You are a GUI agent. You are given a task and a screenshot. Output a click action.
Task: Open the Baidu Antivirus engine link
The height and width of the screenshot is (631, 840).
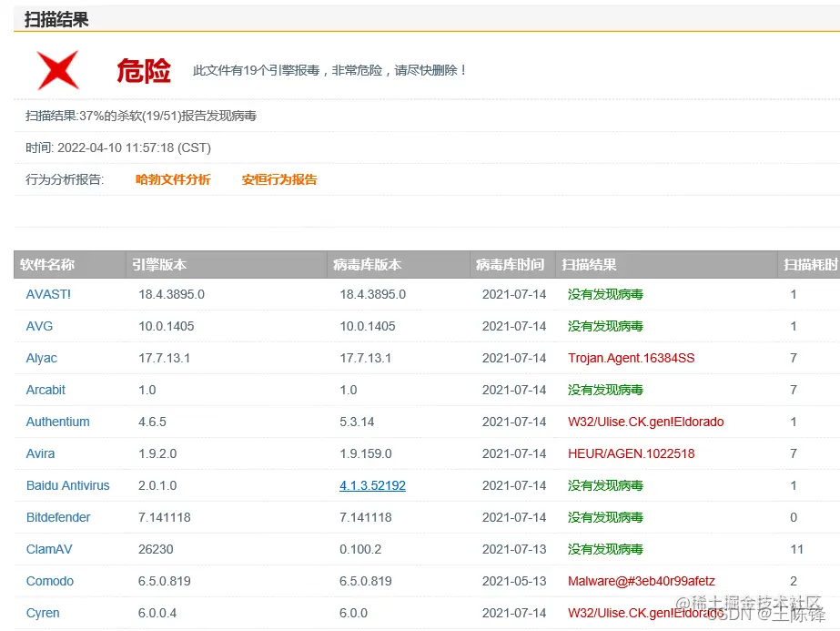(68, 485)
